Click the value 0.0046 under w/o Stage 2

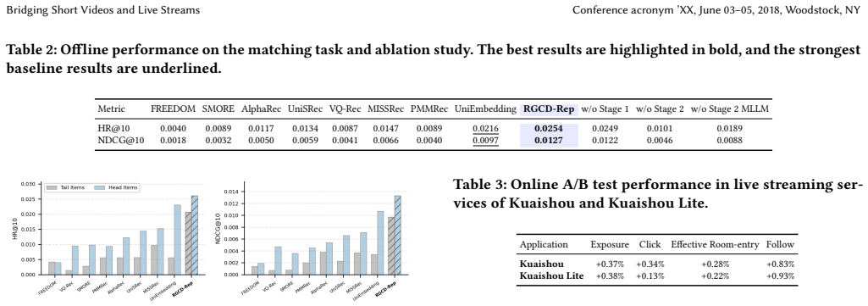pyautogui.click(x=660, y=140)
